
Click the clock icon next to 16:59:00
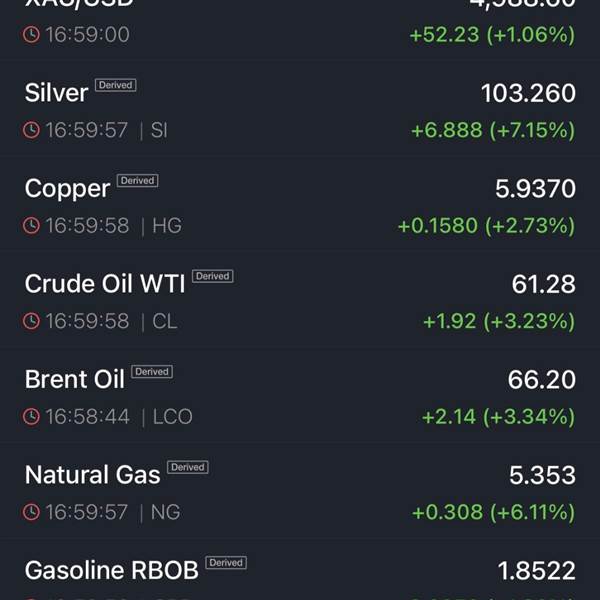(31, 34)
